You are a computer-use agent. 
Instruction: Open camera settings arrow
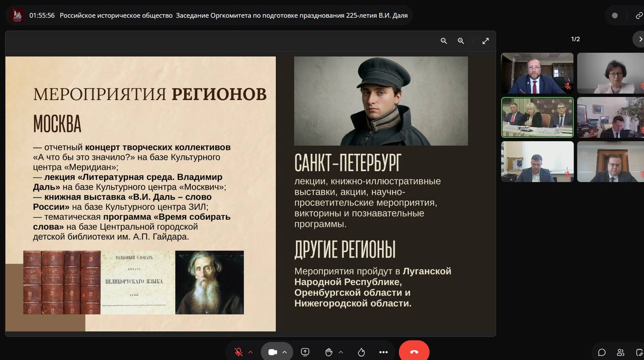[x=285, y=352]
